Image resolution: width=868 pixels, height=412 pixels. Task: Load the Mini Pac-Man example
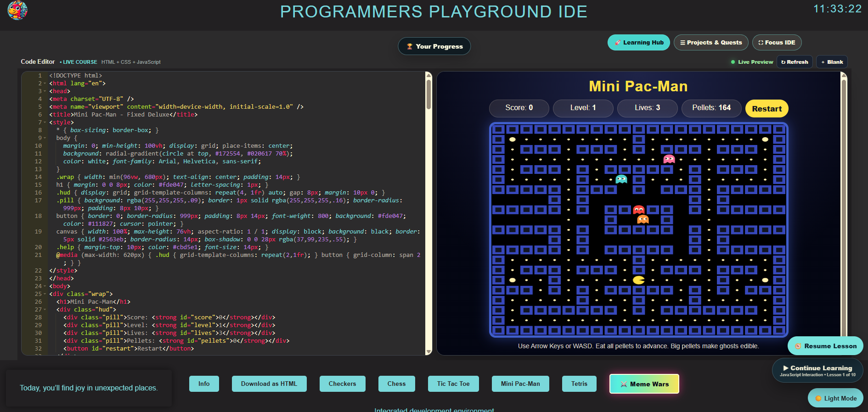(520, 384)
